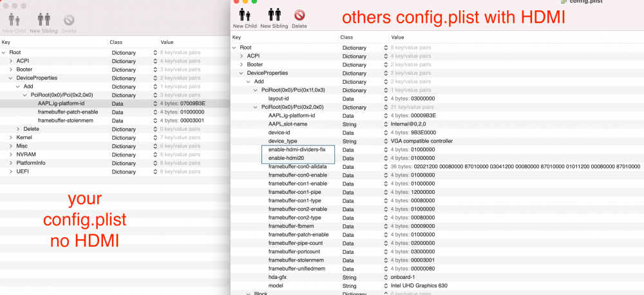Viewport: 644px width, 295px height.
Task: Select right window PciRoot(0x0)/Pci(0x2,0x0) row
Action: point(437,107)
